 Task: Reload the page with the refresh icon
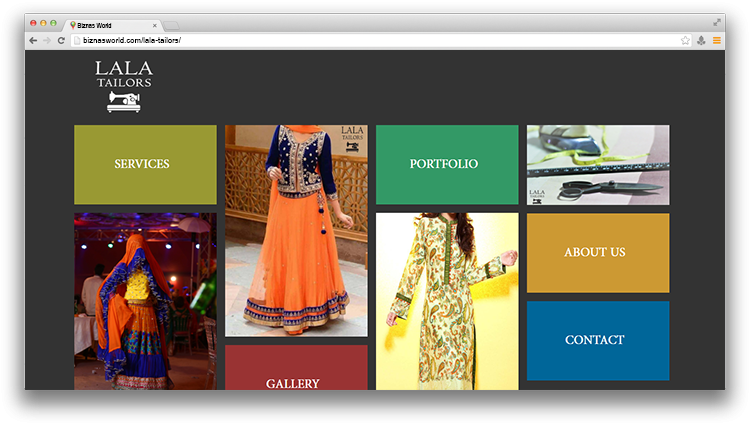pyautogui.click(x=61, y=41)
